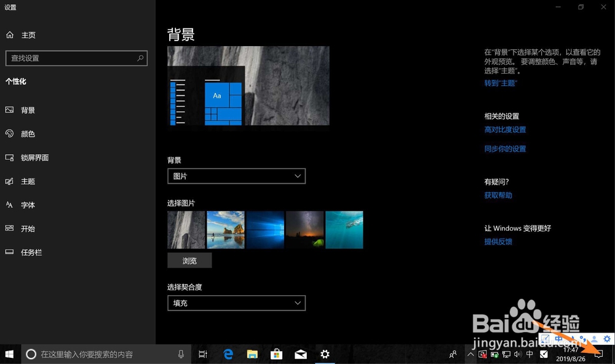Image resolution: width=615 pixels, height=364 pixels.
Task: Click the 浏览 (Browse) button
Action: pyautogui.click(x=189, y=260)
